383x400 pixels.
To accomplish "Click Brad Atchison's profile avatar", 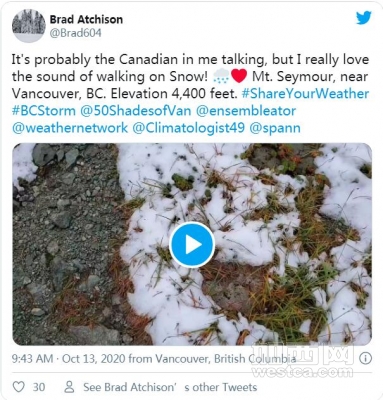I will click(x=29, y=26).
